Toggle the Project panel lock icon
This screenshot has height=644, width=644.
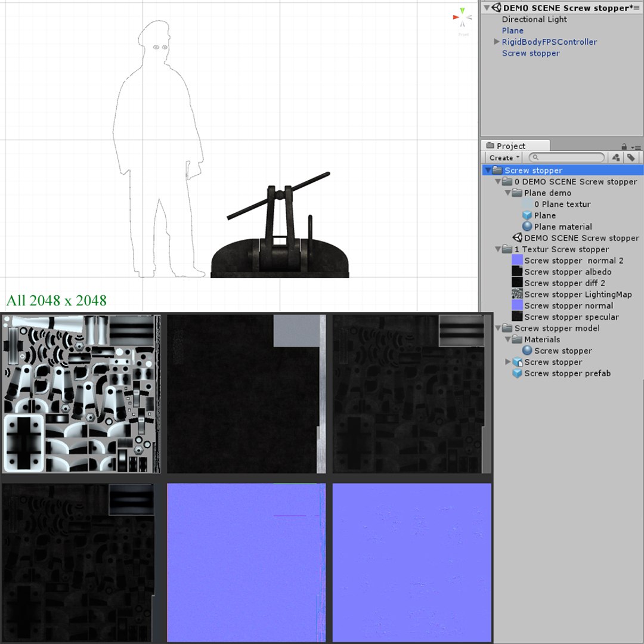(624, 147)
